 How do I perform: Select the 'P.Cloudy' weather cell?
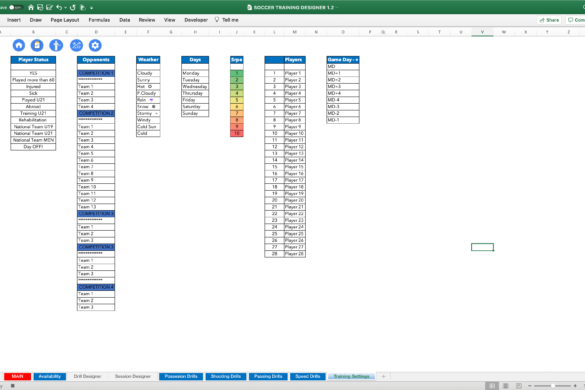pos(148,93)
